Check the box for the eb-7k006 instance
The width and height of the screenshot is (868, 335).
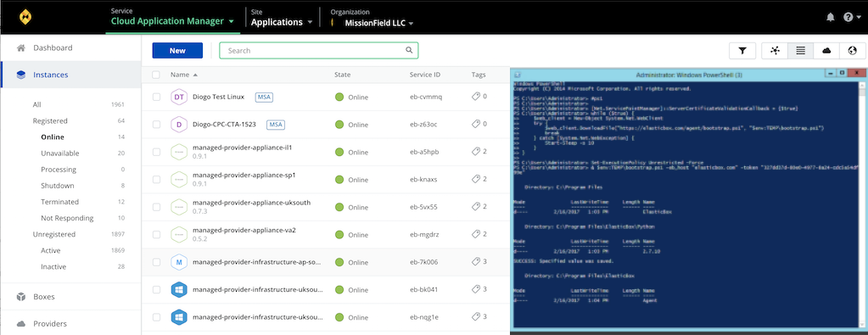156,262
